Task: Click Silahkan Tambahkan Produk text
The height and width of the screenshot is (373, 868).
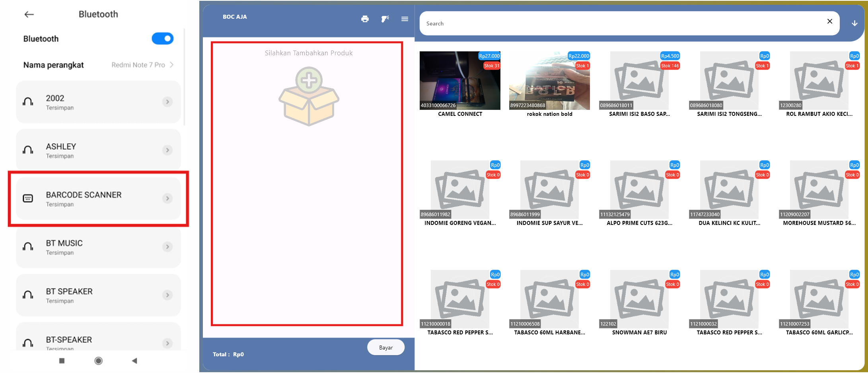Action: click(309, 53)
